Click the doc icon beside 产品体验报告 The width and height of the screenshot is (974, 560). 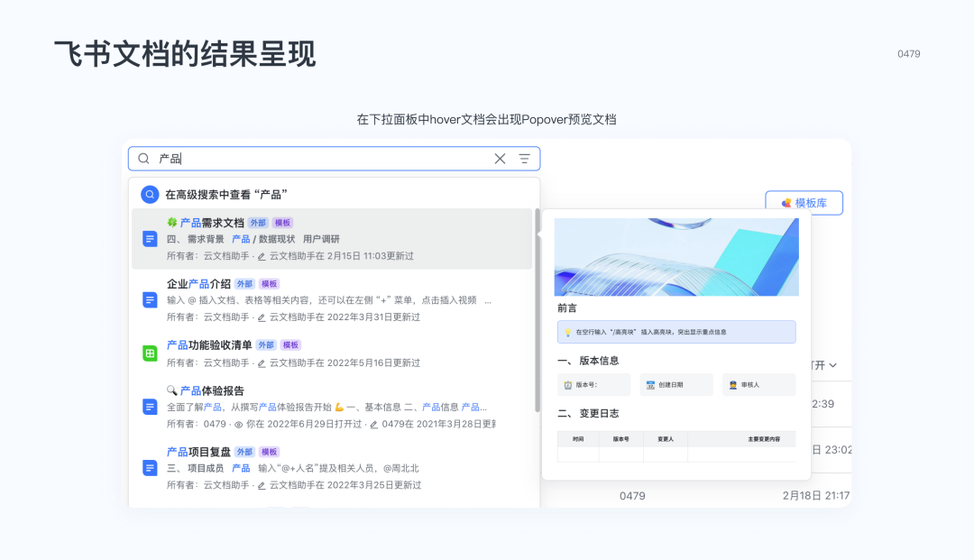pyautogui.click(x=150, y=407)
